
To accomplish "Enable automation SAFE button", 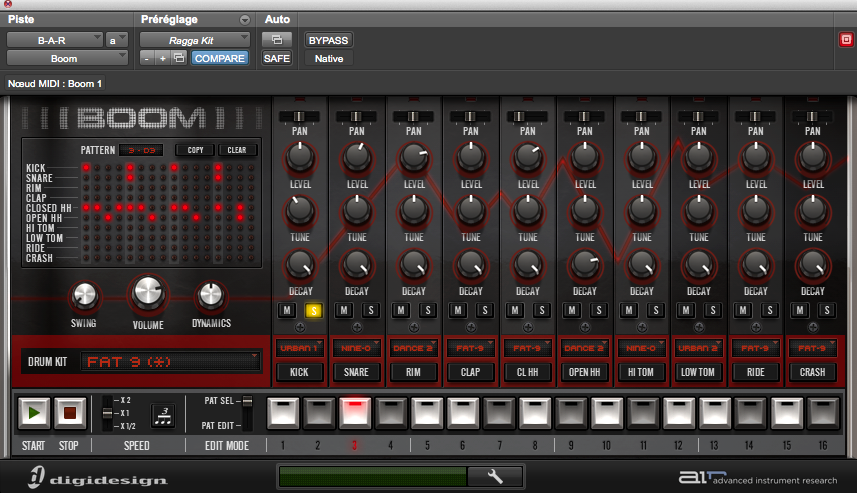I will tap(277, 58).
